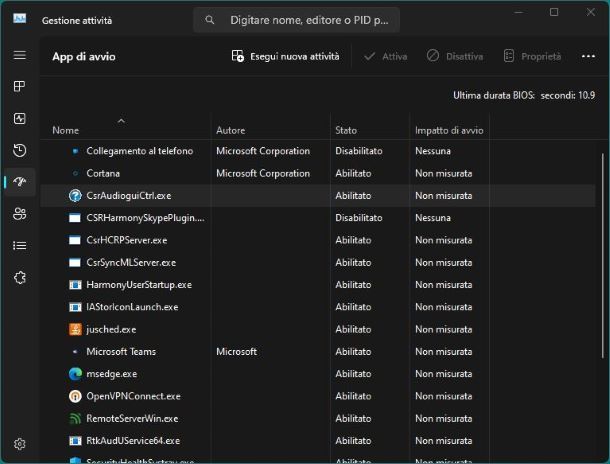This screenshot has width=610, height=464.
Task: Click the search magnifier icon
Action: click(x=210, y=20)
